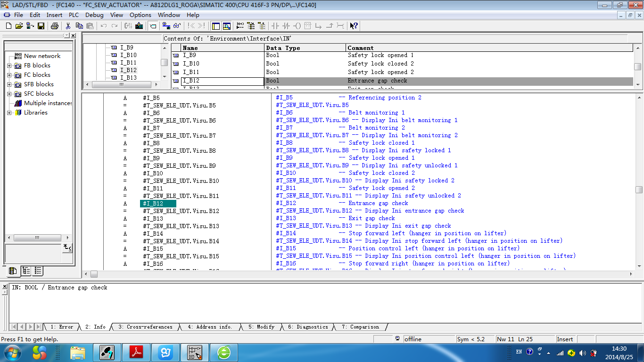Click the output coil toolbar icon
Screen dimensions: 644x362
tap(297, 26)
